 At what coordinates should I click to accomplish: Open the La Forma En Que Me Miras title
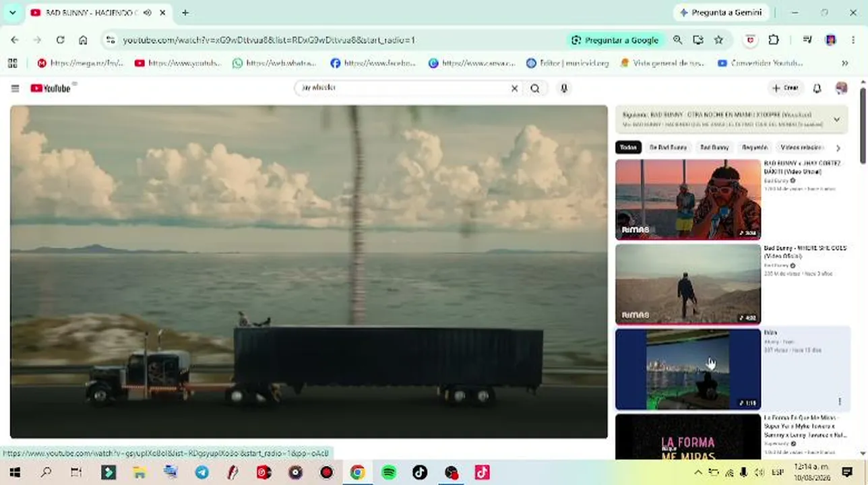[x=805, y=426]
